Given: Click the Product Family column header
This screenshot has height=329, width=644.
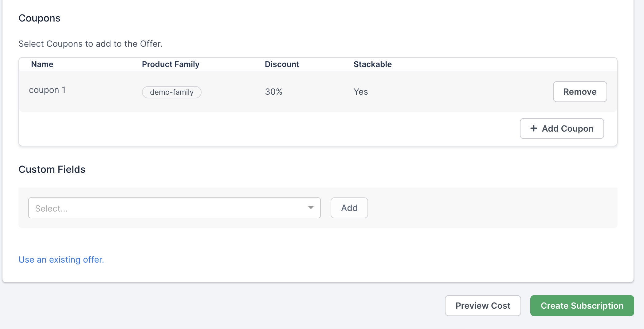Looking at the screenshot, I should (171, 64).
